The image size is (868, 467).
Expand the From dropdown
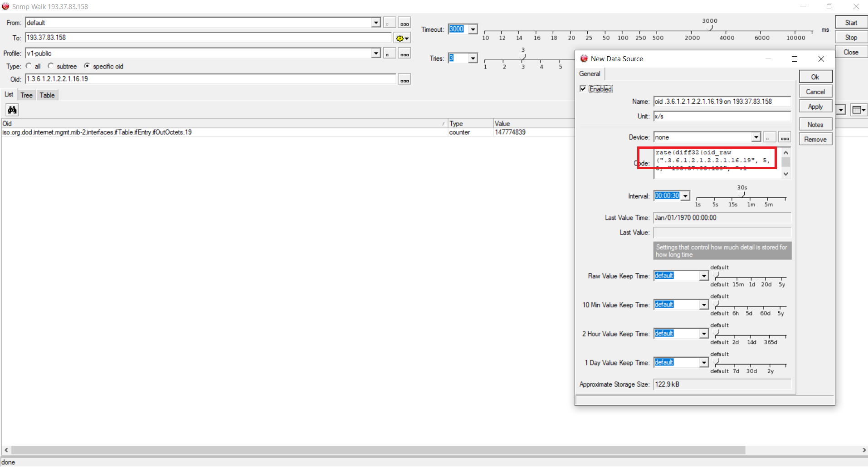pyautogui.click(x=376, y=23)
